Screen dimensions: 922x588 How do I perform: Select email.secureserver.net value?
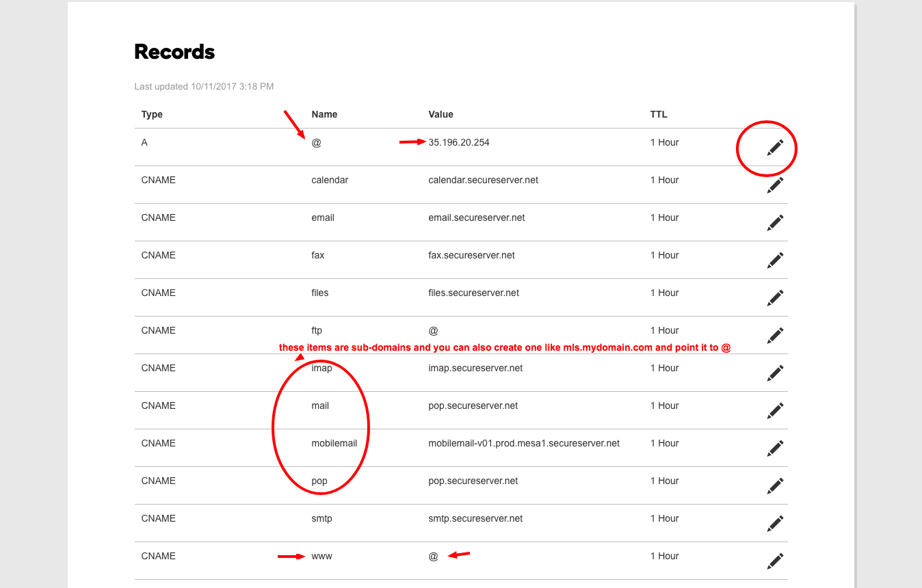477,217
